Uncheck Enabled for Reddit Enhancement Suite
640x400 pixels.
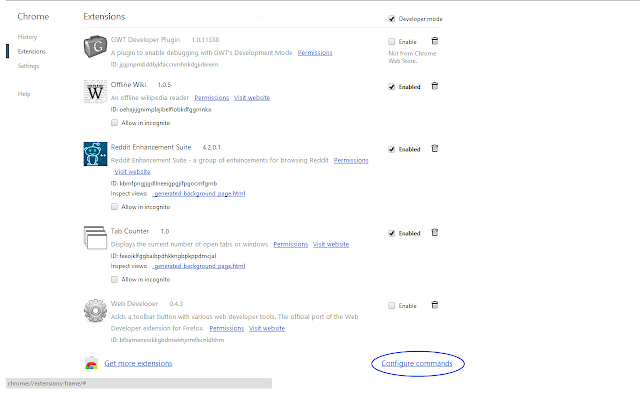coord(391,149)
